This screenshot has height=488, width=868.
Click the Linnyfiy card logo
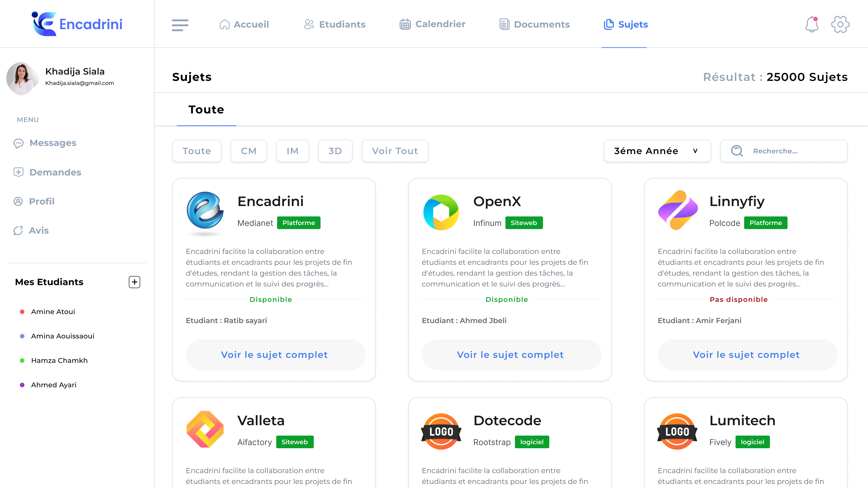678,210
